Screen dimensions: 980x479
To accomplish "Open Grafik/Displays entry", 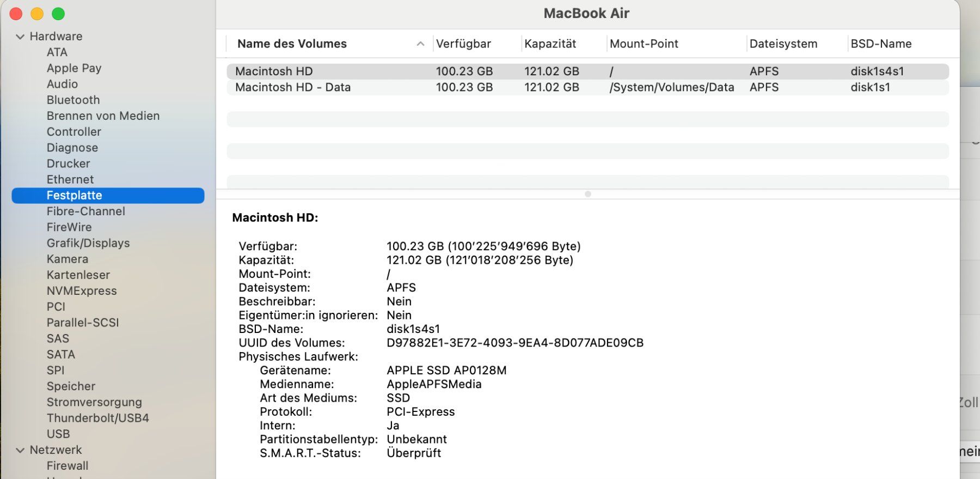I will click(x=88, y=243).
